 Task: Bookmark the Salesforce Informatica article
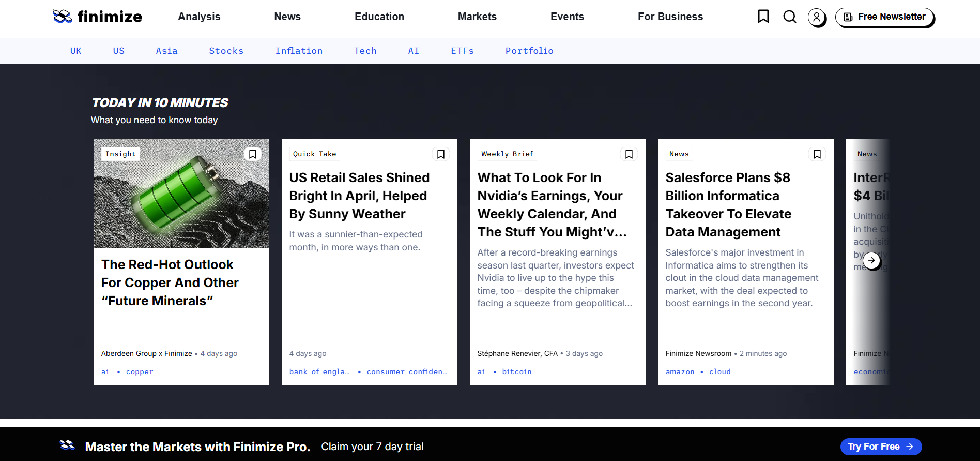(817, 154)
